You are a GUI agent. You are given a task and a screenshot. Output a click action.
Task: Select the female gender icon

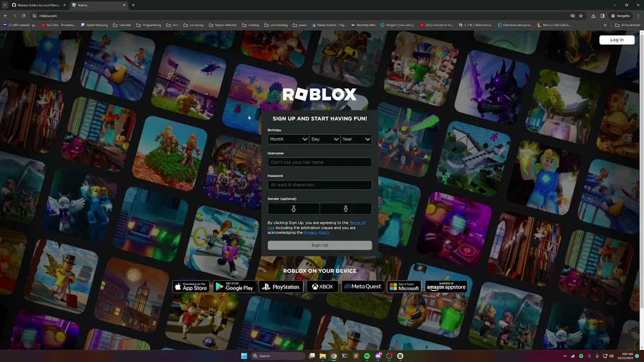(293, 209)
